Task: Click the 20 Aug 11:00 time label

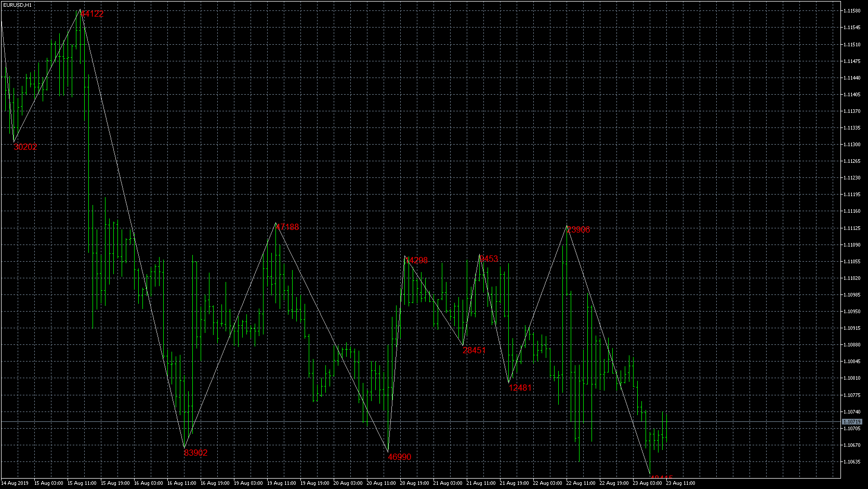Action: (x=382, y=483)
